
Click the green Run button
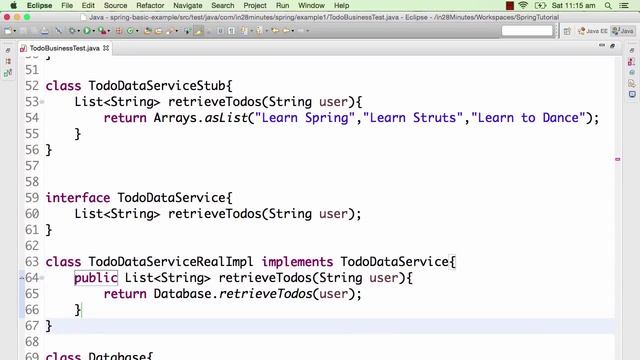pos(87,31)
